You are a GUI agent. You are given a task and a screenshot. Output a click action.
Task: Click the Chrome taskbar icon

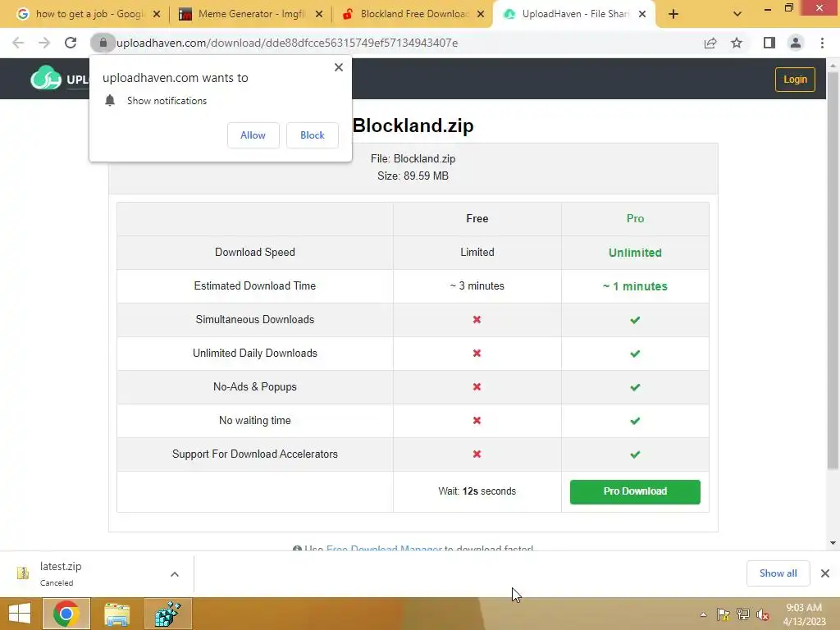(x=66, y=614)
